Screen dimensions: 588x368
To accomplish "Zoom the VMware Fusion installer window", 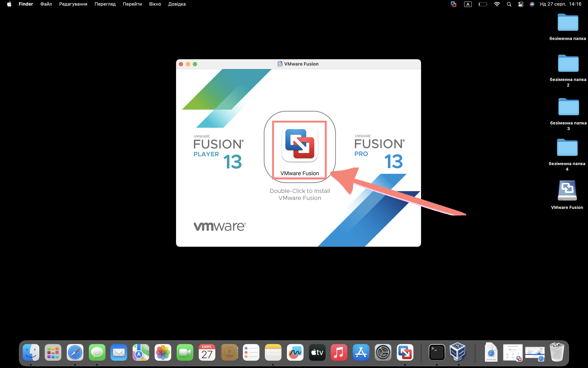I will (x=195, y=64).
